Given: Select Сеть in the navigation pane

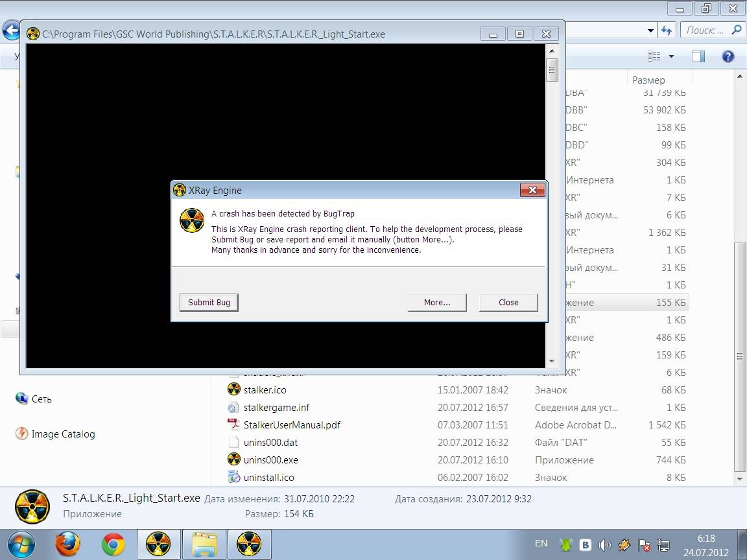Looking at the screenshot, I should tap(41, 399).
